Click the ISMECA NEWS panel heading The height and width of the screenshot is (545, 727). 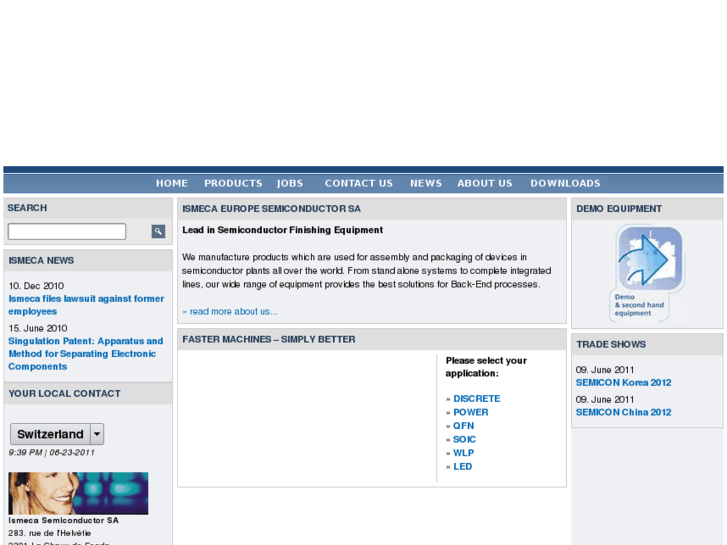[41, 260]
